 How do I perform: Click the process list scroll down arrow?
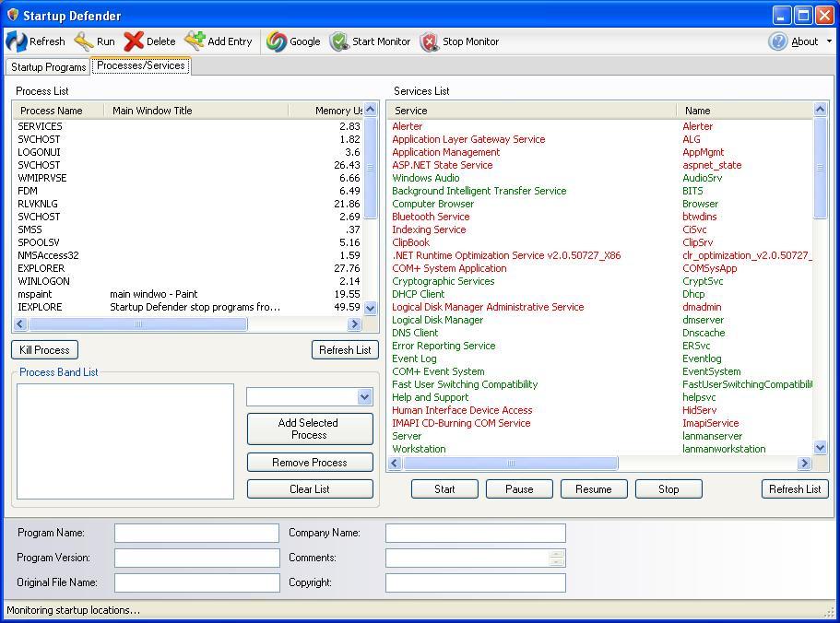(370, 309)
